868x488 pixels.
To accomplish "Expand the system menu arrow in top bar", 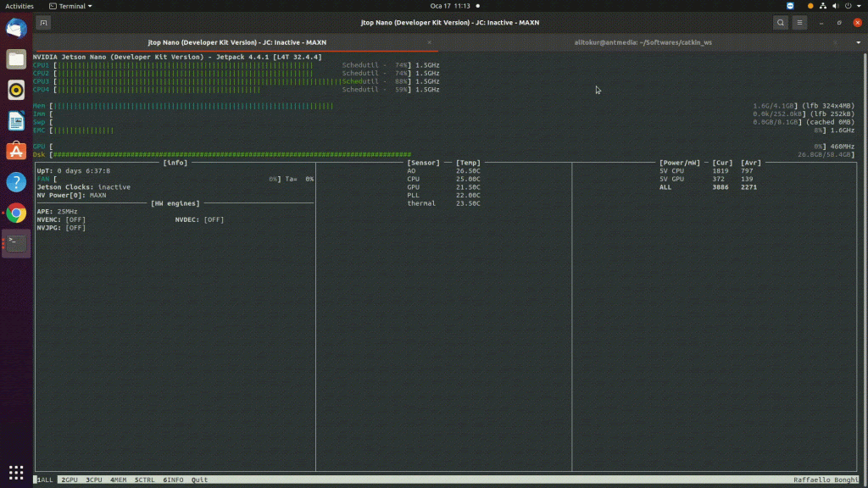I will click(x=860, y=6).
